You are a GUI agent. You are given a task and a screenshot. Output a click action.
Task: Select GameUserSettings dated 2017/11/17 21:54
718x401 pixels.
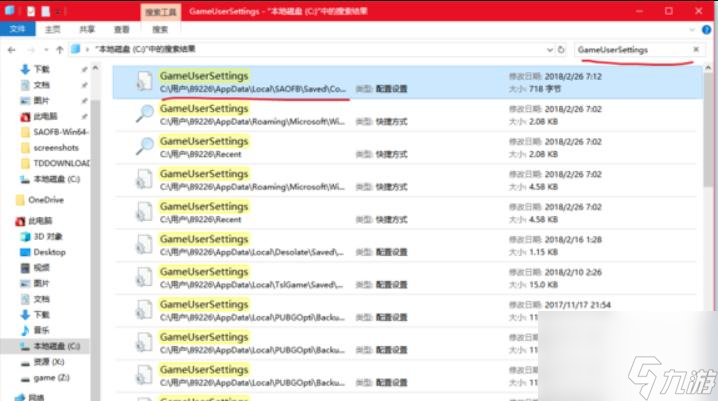(x=408, y=310)
